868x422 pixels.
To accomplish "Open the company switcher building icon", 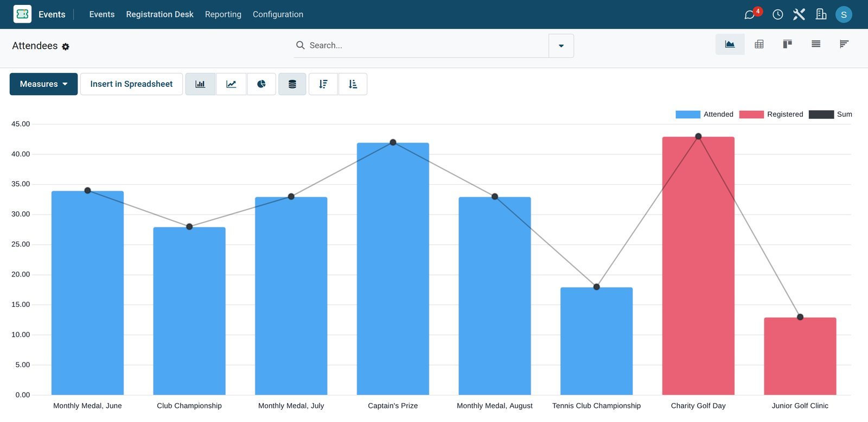I will 821,15.
